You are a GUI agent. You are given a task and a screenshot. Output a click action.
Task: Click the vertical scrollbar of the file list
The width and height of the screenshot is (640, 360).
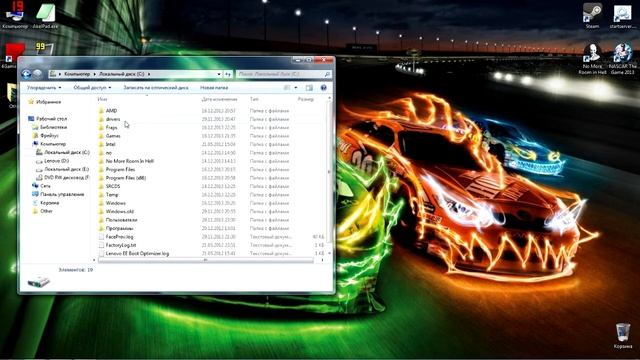[329, 171]
